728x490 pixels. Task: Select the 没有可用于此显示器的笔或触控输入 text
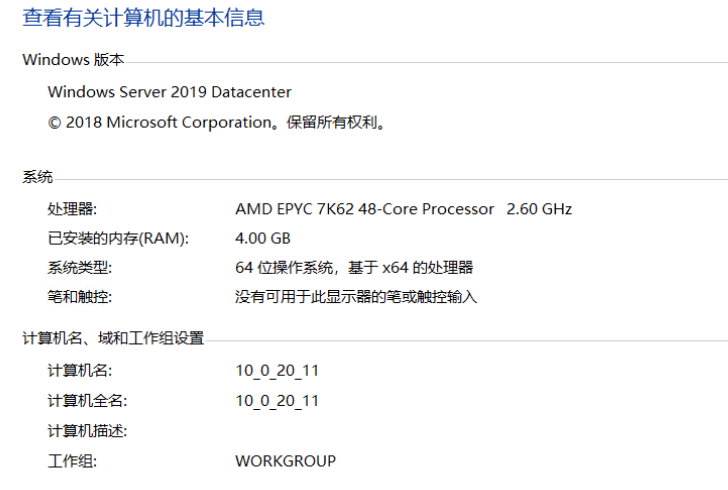tap(356, 297)
